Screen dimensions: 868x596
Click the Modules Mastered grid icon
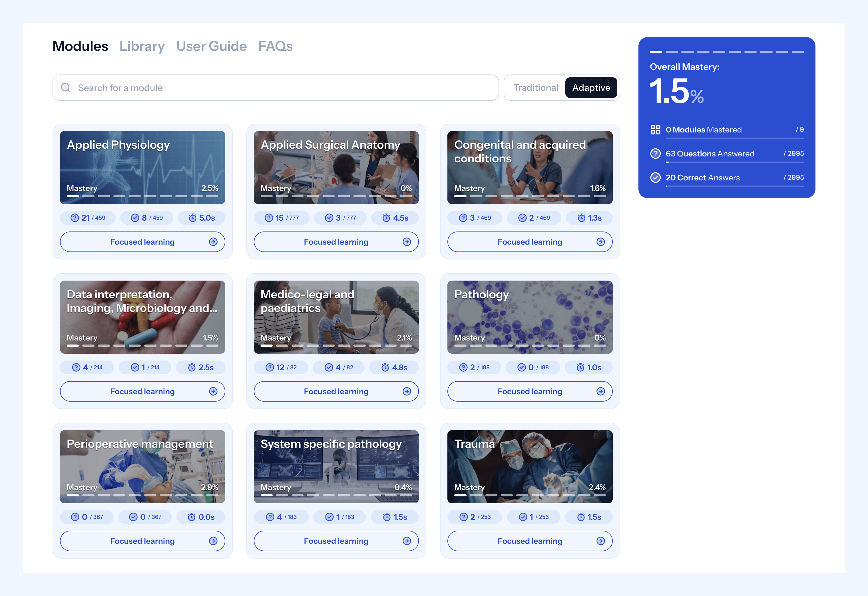(656, 130)
